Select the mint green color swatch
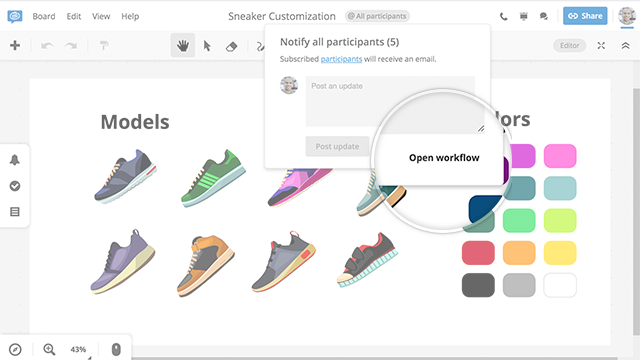The width and height of the screenshot is (640, 360). [x=519, y=220]
